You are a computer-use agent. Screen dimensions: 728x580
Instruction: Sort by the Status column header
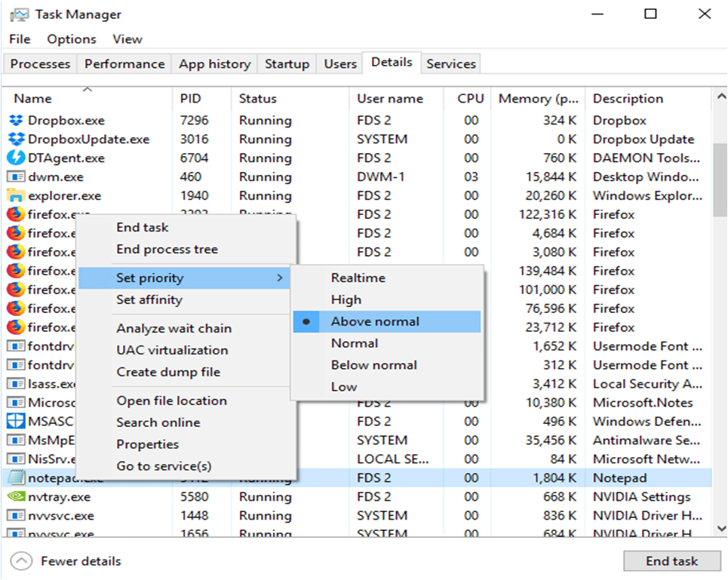(x=290, y=98)
